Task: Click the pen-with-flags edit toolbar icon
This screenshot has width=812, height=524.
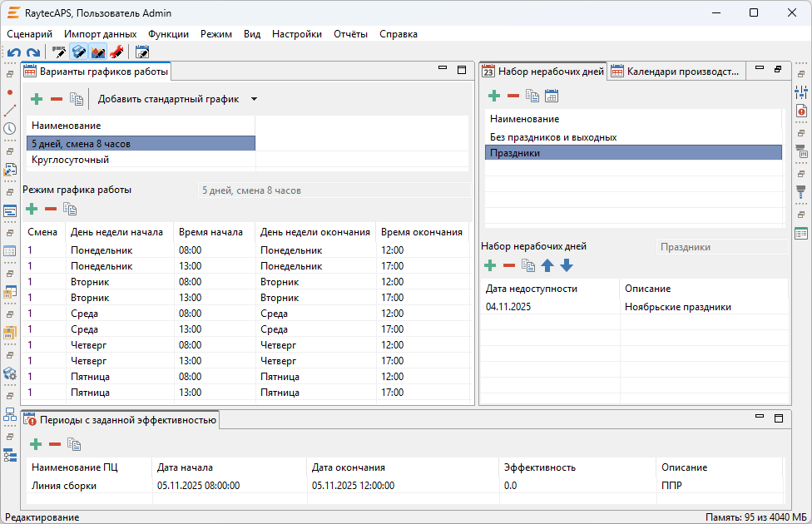Action: click(x=58, y=52)
